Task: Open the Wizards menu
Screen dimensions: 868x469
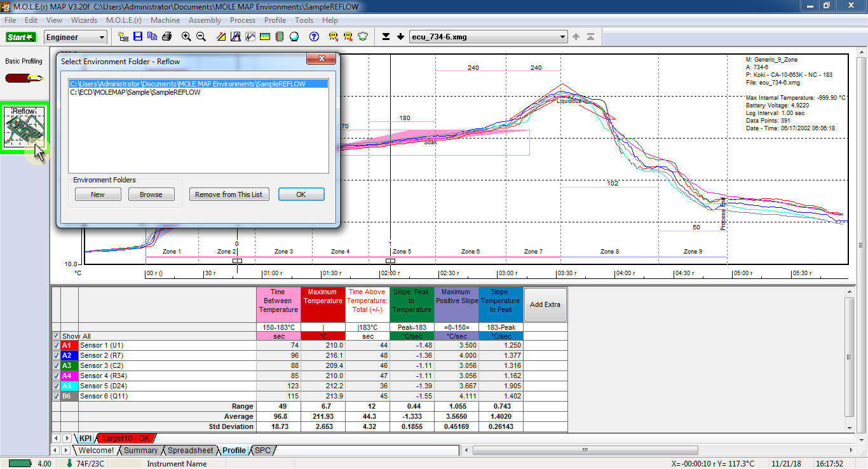Action: pyautogui.click(x=84, y=20)
